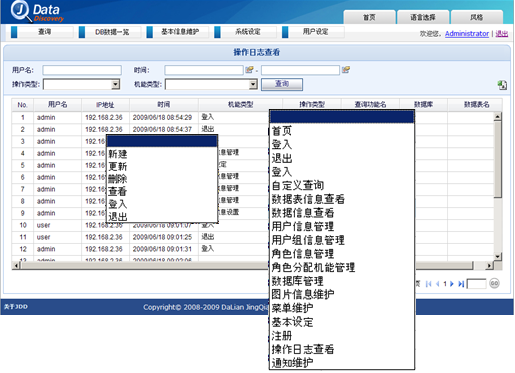The image size is (515, 373).
Task: Open the 基本信息维护 navigation menu
Action: (x=178, y=32)
